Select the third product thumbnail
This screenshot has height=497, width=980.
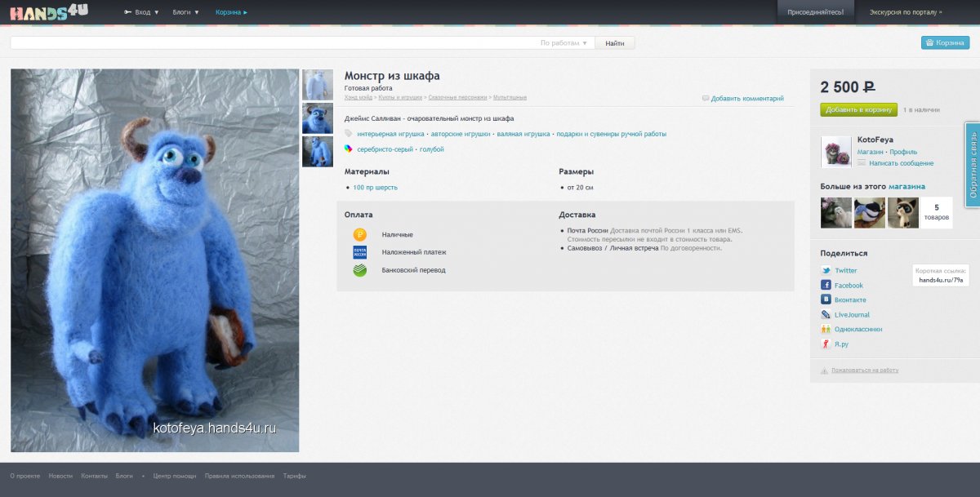pos(318,152)
